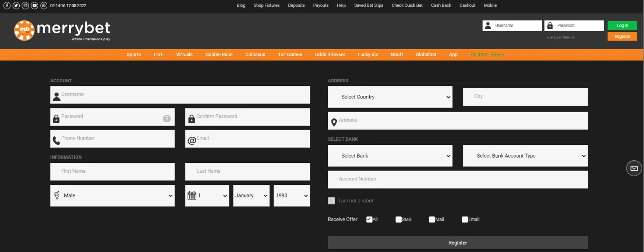Click the gender symbol icon
Viewport: 644px width, 252px height.
(x=57, y=195)
